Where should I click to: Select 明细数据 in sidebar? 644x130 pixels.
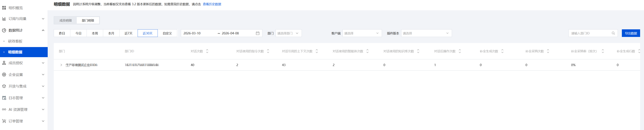[x=24, y=52]
